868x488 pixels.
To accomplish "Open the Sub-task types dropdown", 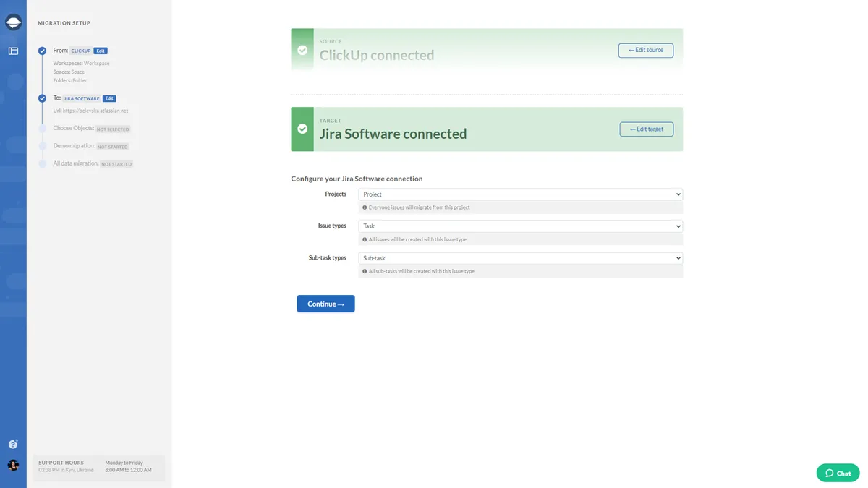I will pos(520,258).
